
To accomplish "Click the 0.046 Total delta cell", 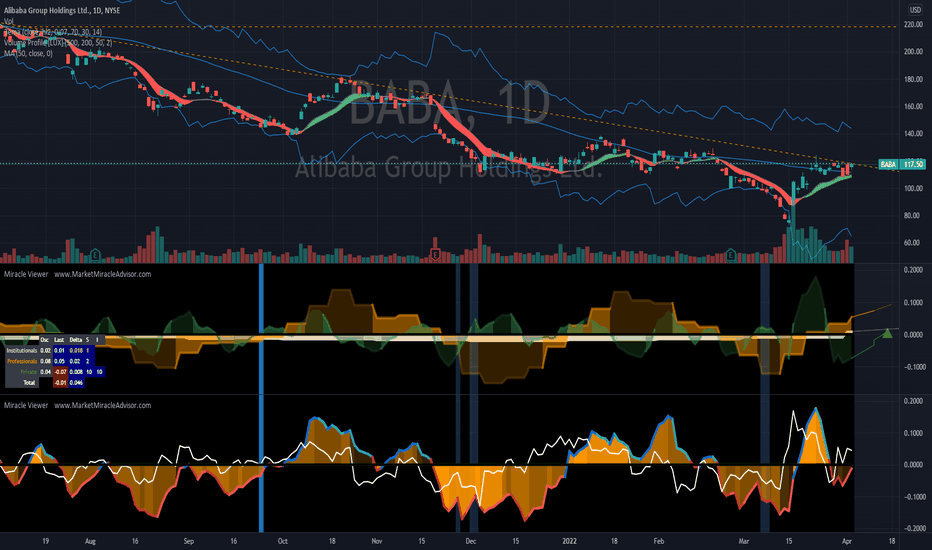I will tap(76, 383).
